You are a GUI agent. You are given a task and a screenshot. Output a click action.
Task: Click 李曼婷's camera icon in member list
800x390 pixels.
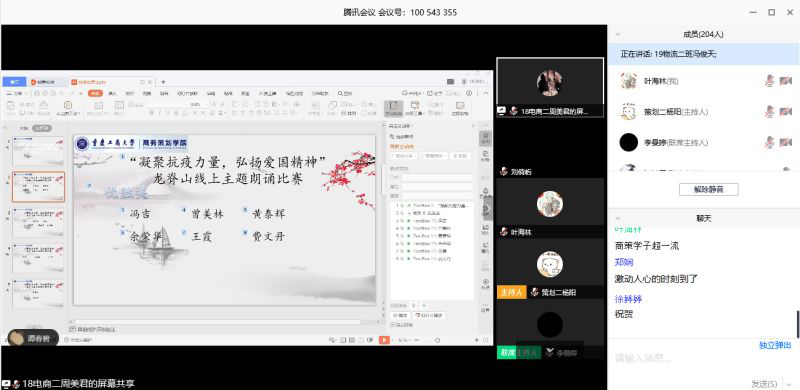tap(786, 142)
